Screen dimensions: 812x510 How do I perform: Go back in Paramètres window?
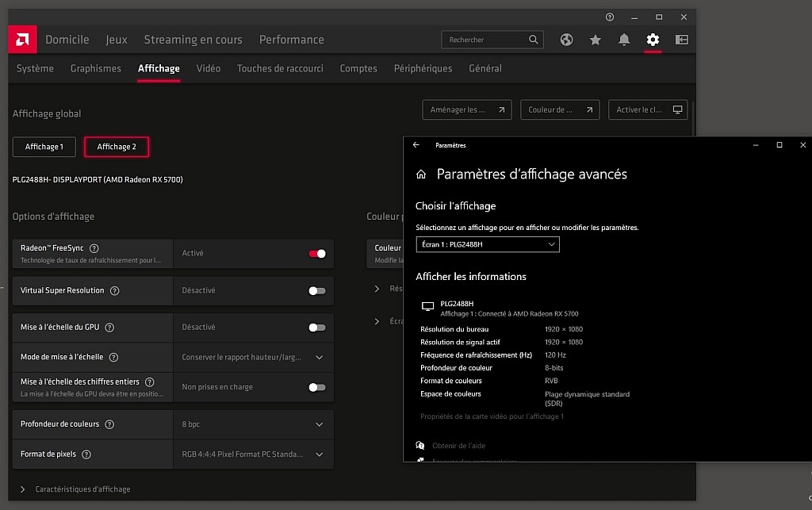coord(416,145)
